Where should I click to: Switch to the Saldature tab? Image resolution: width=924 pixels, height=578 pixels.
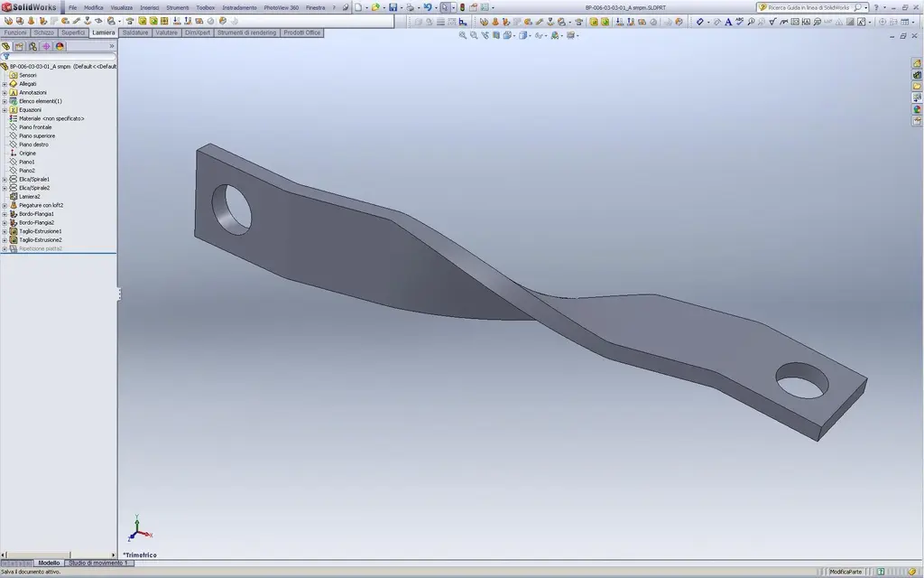pyautogui.click(x=135, y=33)
